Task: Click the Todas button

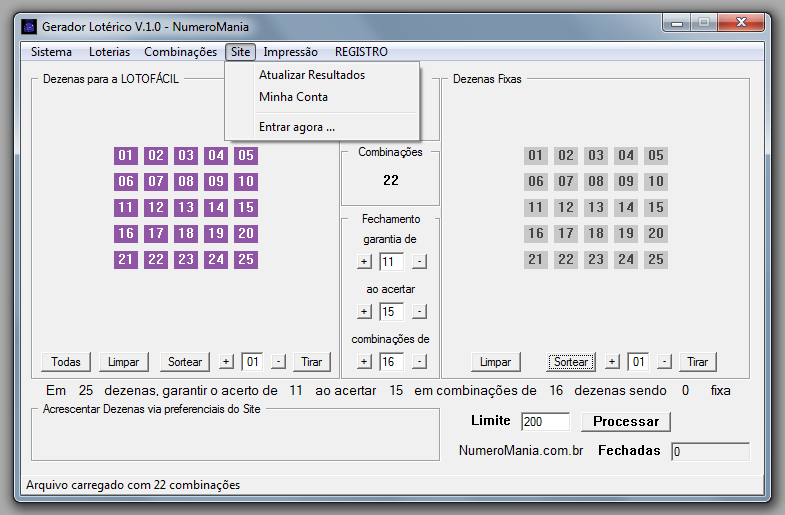Action: point(66,362)
